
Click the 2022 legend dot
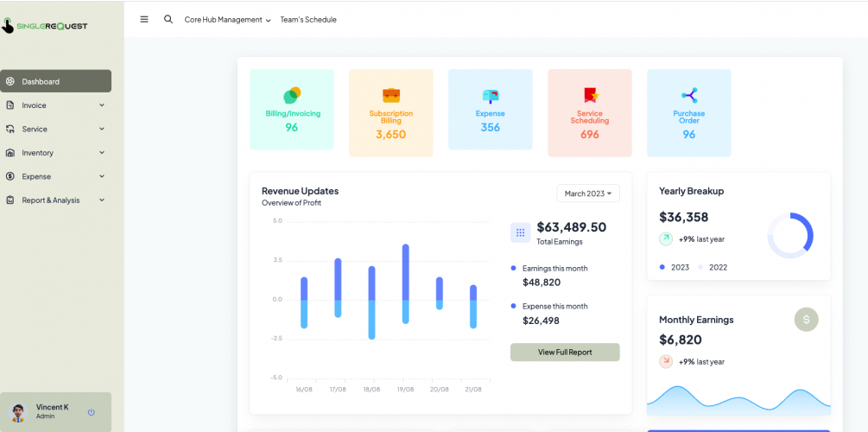click(x=700, y=267)
